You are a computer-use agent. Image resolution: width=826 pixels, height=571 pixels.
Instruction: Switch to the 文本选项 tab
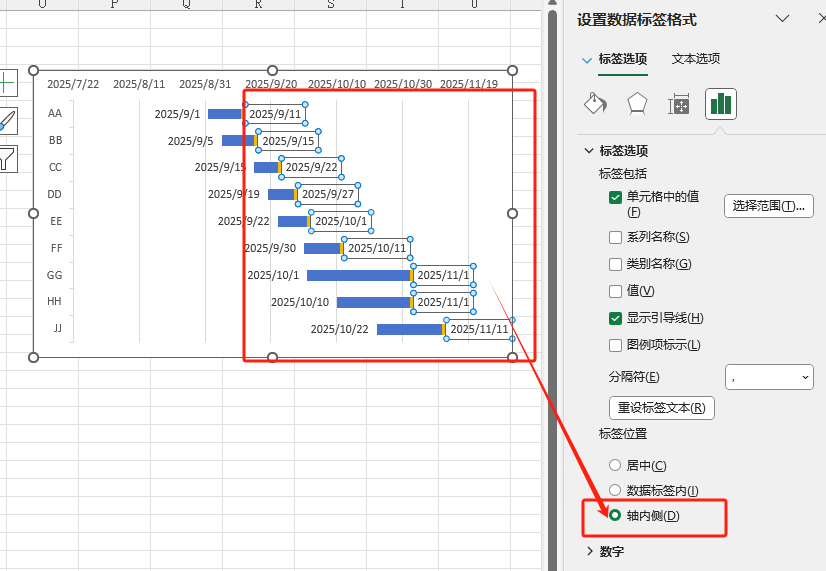[x=695, y=58]
